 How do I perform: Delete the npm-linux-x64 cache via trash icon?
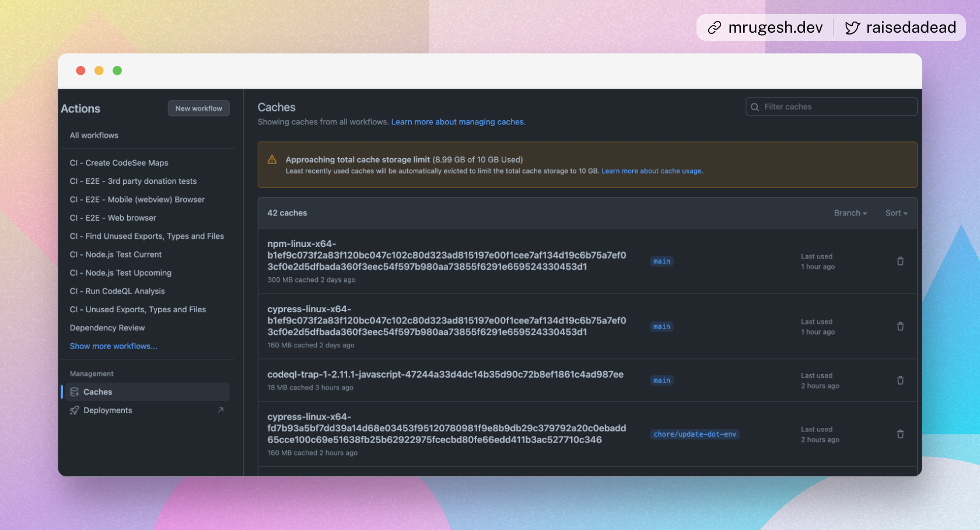coord(900,261)
